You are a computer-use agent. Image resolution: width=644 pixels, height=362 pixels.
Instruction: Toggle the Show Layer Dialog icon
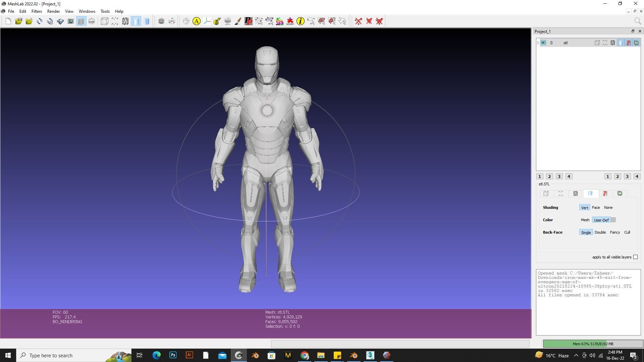click(x=81, y=21)
